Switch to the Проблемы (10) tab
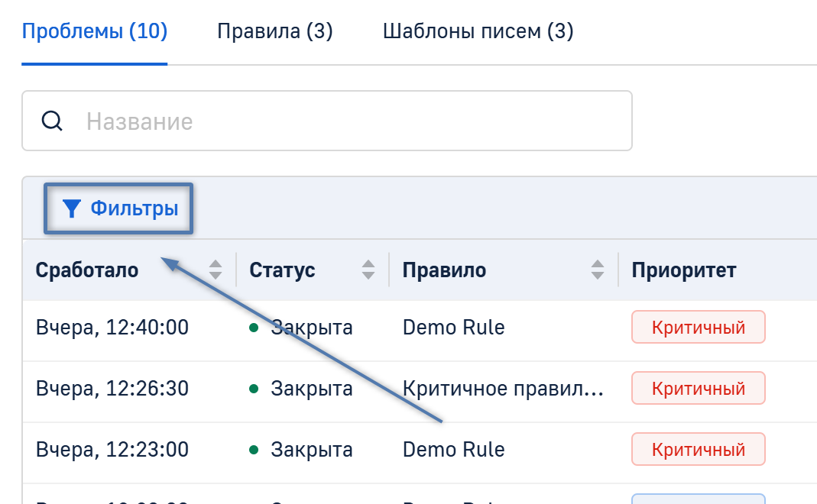 click(95, 32)
